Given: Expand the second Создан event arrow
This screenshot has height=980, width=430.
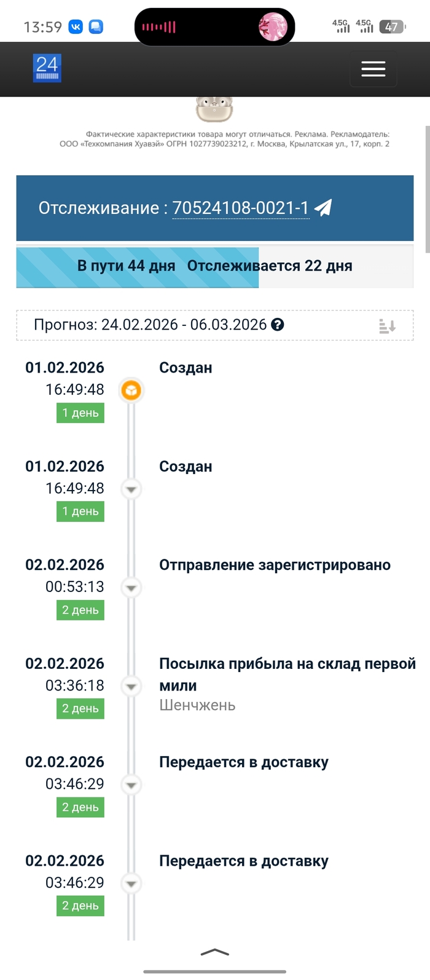Looking at the screenshot, I should pyautogui.click(x=131, y=489).
